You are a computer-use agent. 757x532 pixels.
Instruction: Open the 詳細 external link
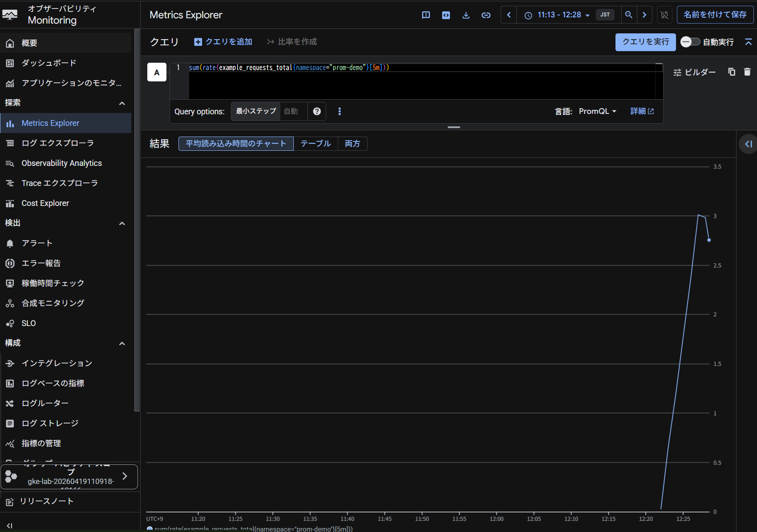pyautogui.click(x=642, y=111)
